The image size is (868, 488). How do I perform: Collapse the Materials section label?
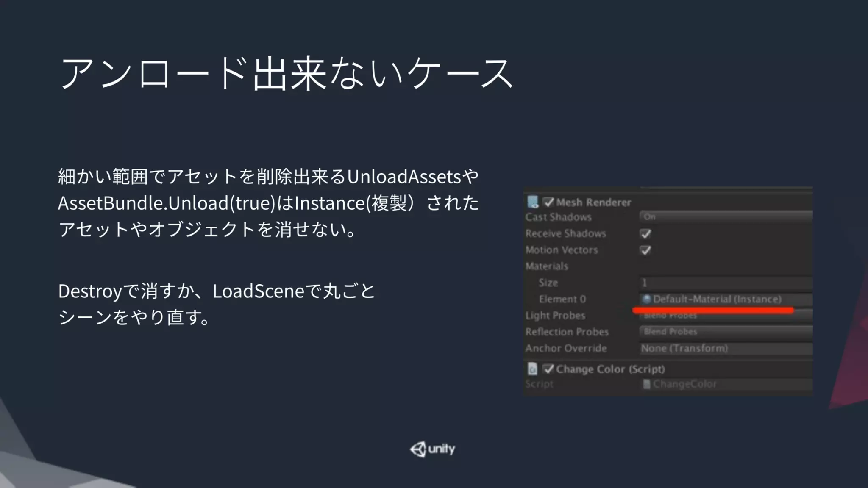click(547, 266)
